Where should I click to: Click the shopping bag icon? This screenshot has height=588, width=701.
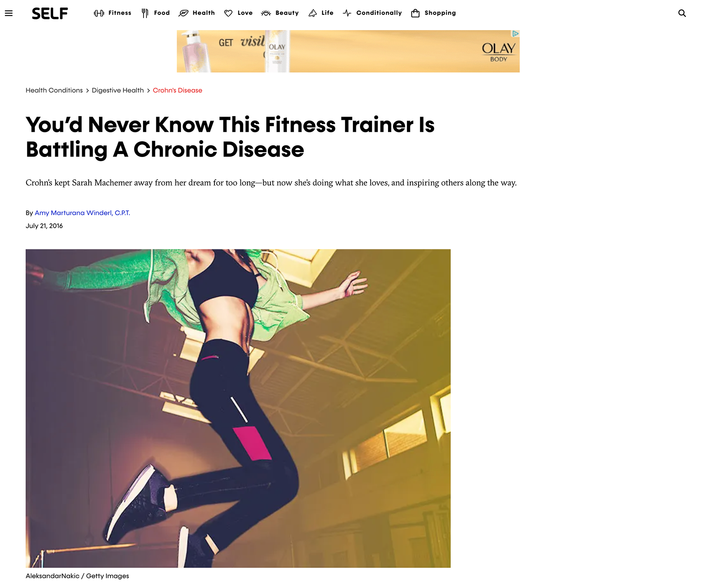coord(415,13)
